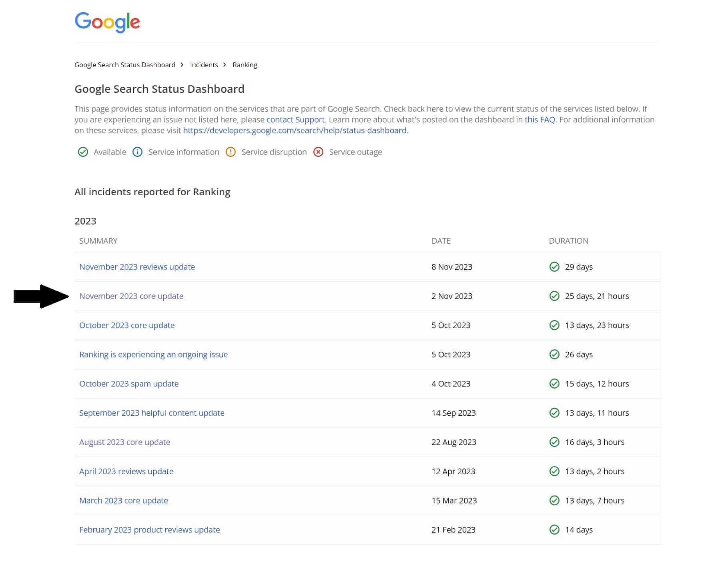Image resolution: width=728 pixels, height=563 pixels.
Task: Select the Ranking breadcrumb item
Action: coord(245,65)
